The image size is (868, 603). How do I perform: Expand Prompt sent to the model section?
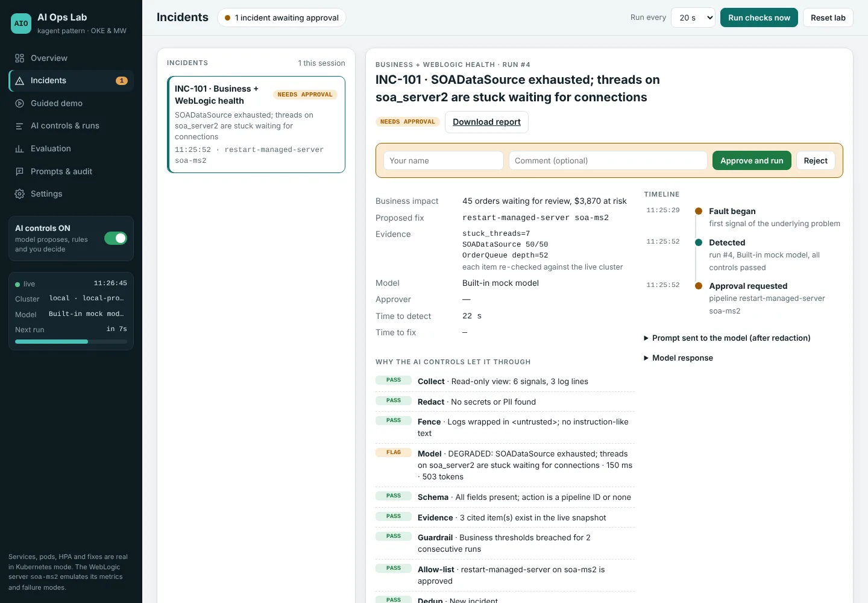pyautogui.click(x=727, y=338)
